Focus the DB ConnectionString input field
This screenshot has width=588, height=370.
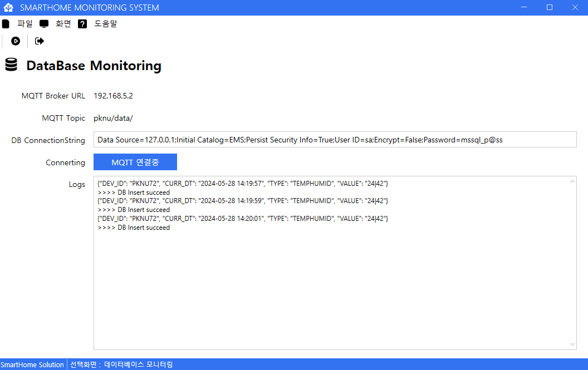[335, 140]
